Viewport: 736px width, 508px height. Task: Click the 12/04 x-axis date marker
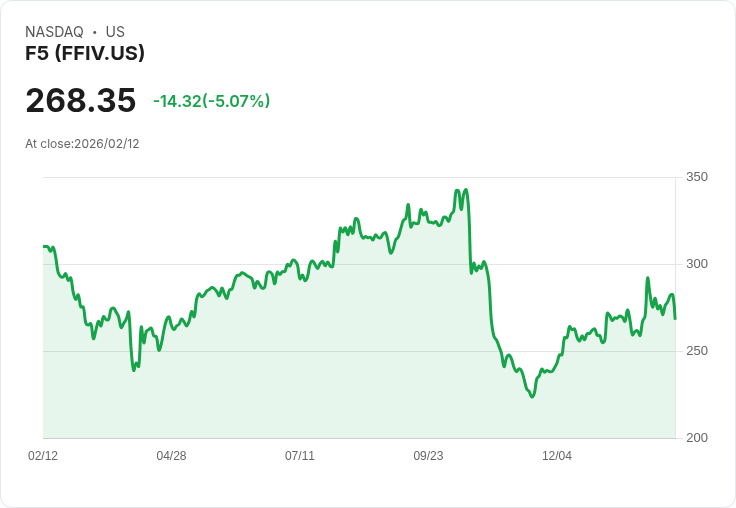pyautogui.click(x=557, y=455)
